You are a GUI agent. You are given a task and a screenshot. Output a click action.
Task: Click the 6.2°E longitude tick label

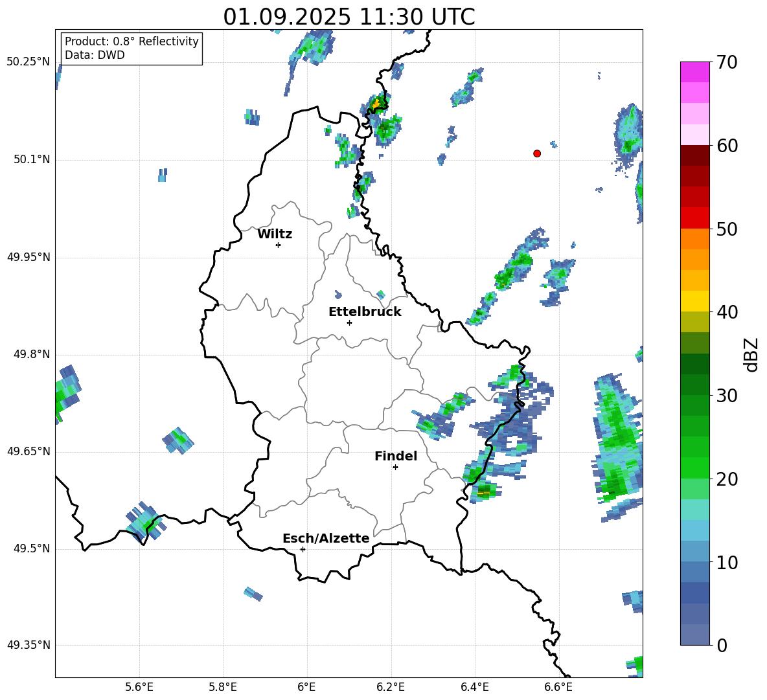tap(391, 687)
